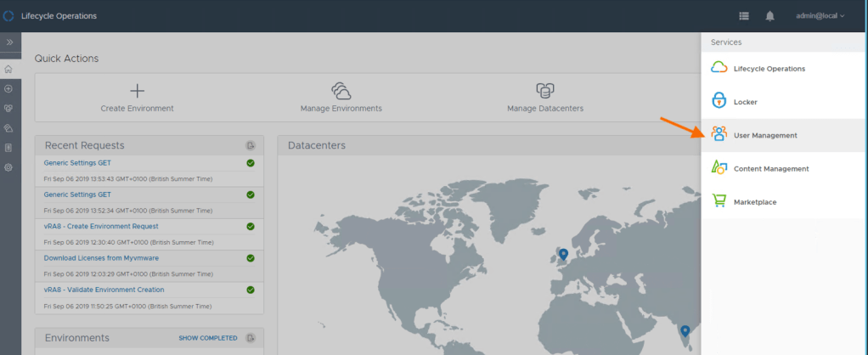
Task: Click Create Environment quick action
Action: click(x=137, y=98)
